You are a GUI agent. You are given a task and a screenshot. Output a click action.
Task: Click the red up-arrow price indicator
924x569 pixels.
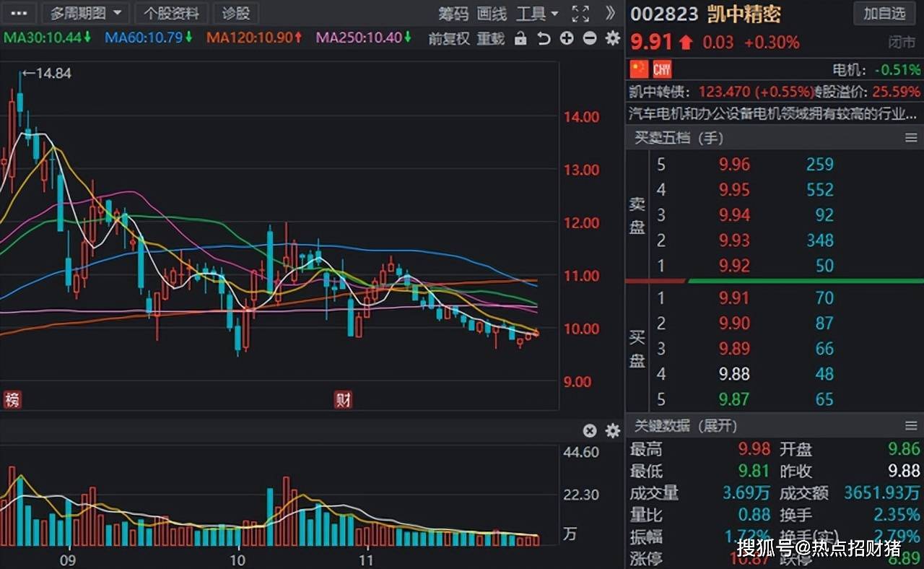pos(686,43)
